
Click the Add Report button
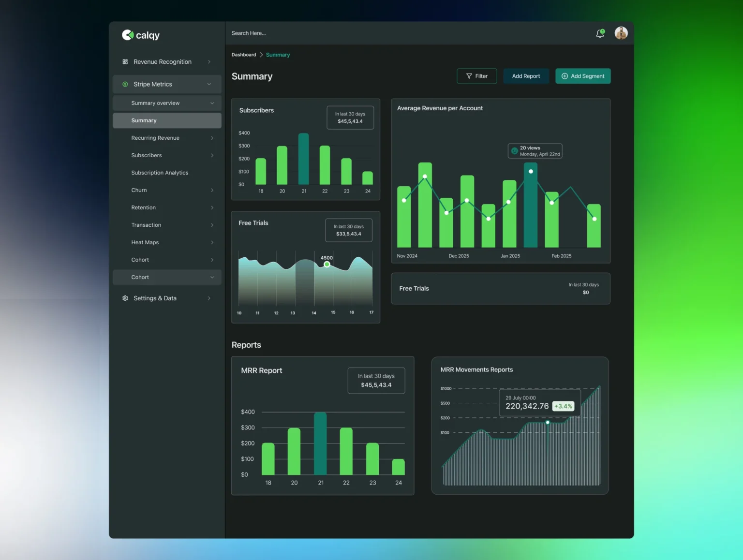526,76
